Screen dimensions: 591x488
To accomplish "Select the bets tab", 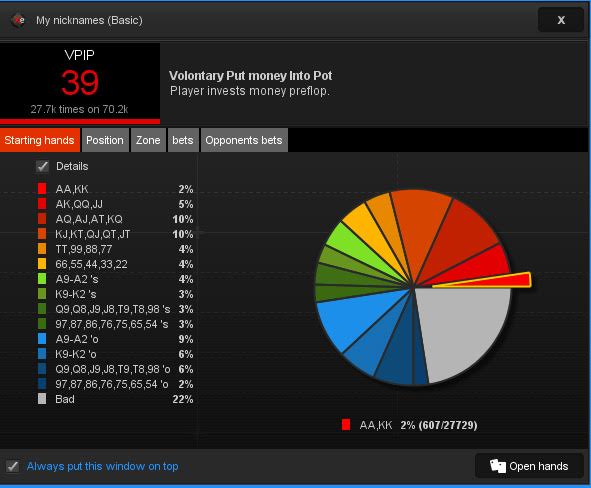I will click(x=183, y=140).
